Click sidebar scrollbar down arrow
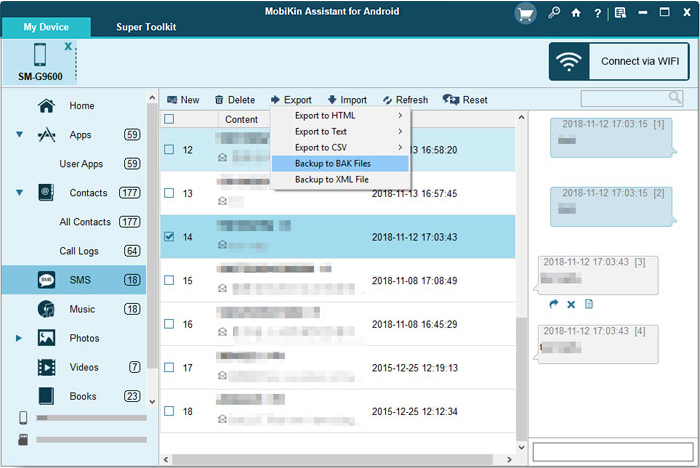This screenshot has height=468, width=700. pyautogui.click(x=152, y=401)
